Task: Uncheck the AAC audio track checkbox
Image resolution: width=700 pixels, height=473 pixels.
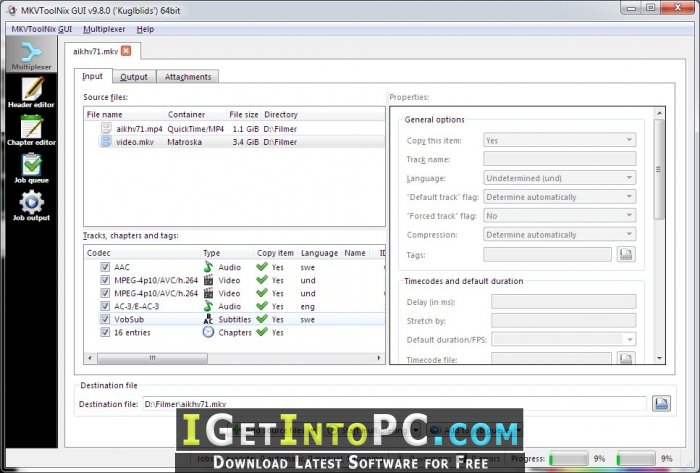Action: point(105,267)
